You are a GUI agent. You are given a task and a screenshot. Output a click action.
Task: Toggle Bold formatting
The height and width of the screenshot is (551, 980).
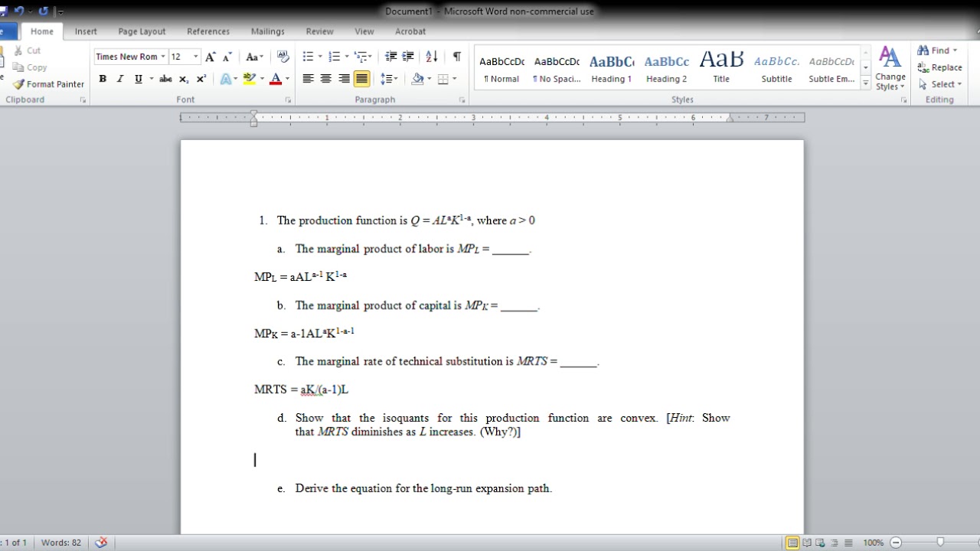tap(103, 79)
